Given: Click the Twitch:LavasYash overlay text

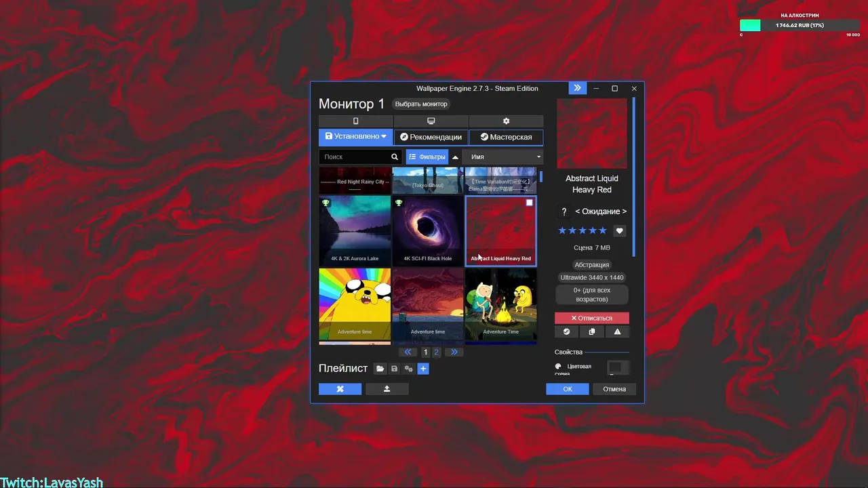Looking at the screenshot, I should click(x=52, y=482).
